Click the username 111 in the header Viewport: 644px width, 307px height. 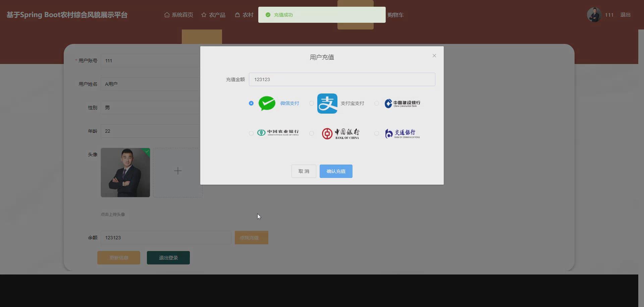609,15
